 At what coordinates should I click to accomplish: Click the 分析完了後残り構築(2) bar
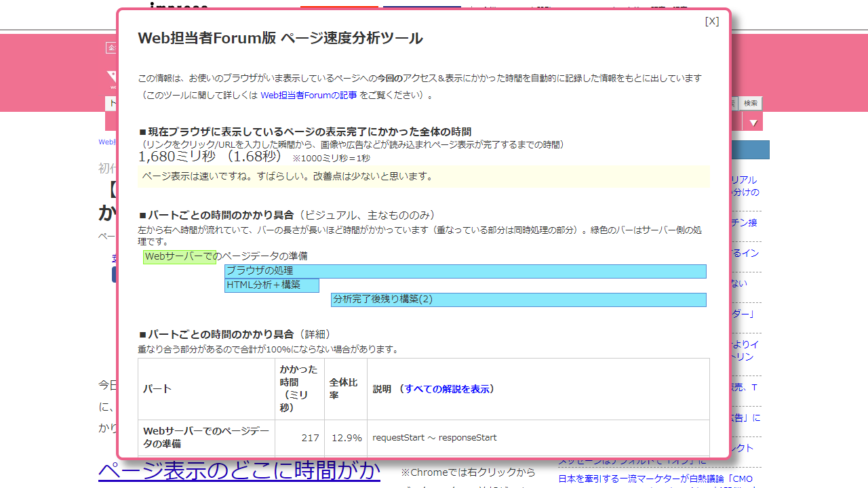pyautogui.click(x=519, y=300)
